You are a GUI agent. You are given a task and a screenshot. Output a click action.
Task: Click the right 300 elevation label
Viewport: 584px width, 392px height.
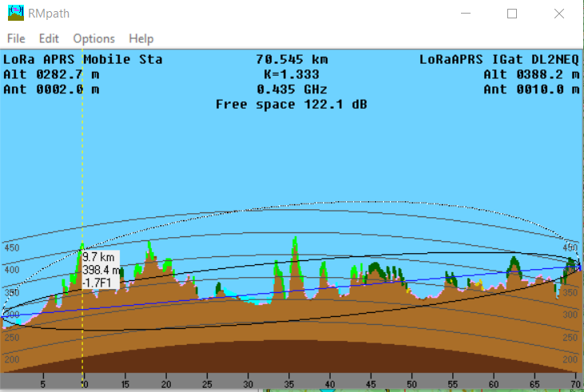coord(570,315)
